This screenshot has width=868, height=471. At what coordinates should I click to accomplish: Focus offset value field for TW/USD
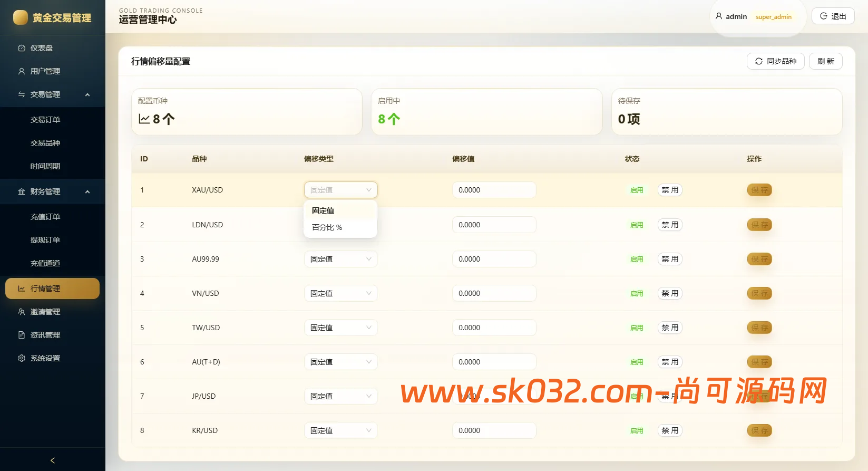coord(494,328)
